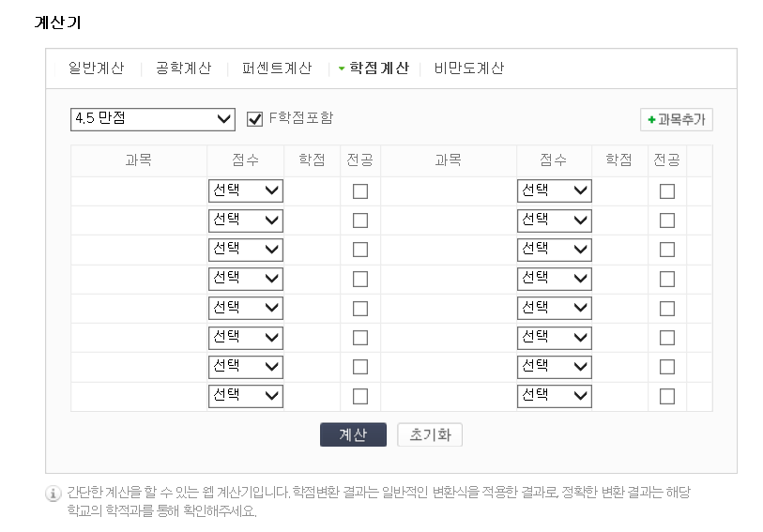763x532 pixels.
Task: Open the 4.5 만점 scale dropdown
Action: [x=153, y=119]
